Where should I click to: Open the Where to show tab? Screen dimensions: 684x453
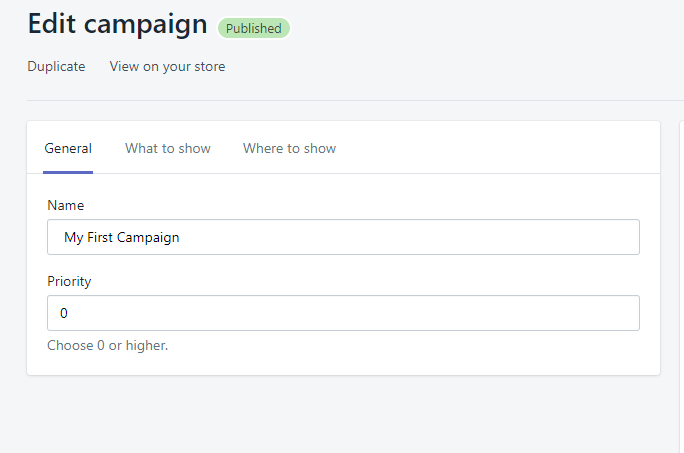point(289,149)
